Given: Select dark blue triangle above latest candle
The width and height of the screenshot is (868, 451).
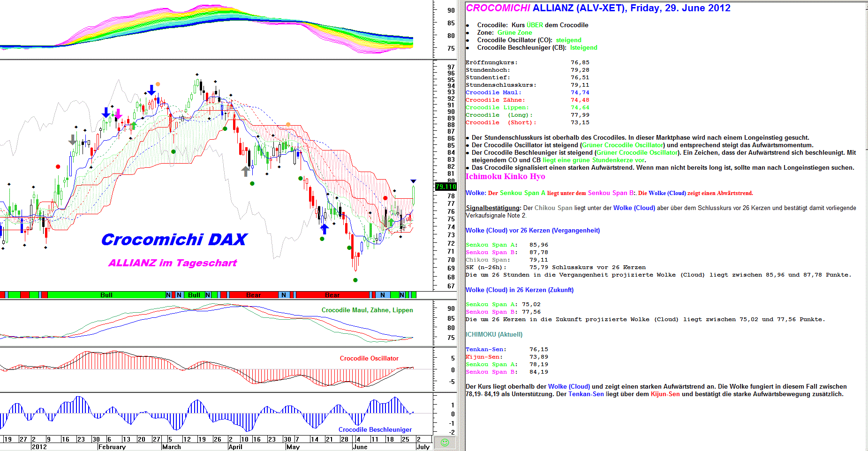Looking at the screenshot, I should [x=413, y=181].
